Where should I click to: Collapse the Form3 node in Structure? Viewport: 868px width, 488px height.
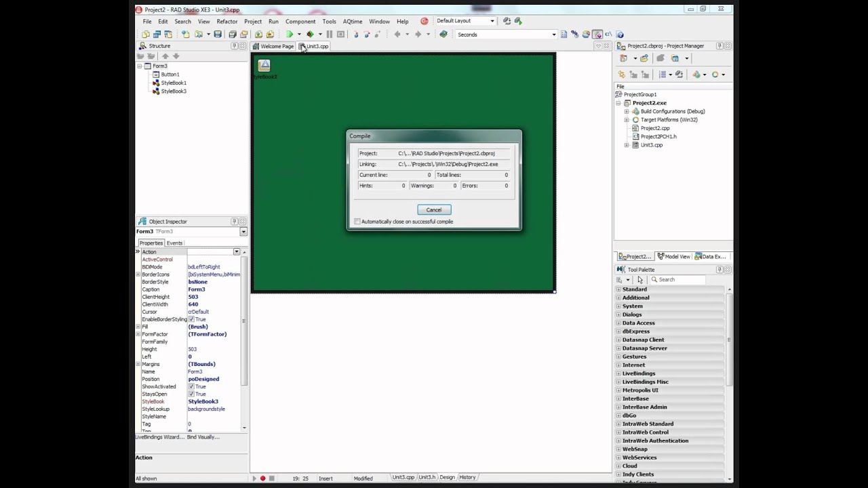pyautogui.click(x=140, y=66)
